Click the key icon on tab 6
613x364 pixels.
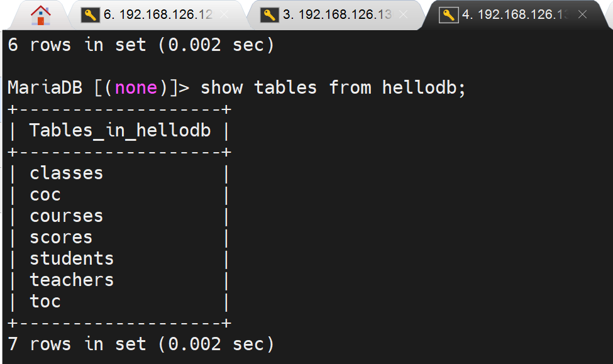[92, 14]
